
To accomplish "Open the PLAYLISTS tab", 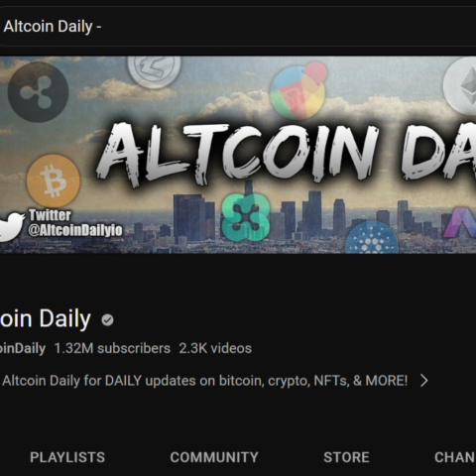I will coord(67,457).
